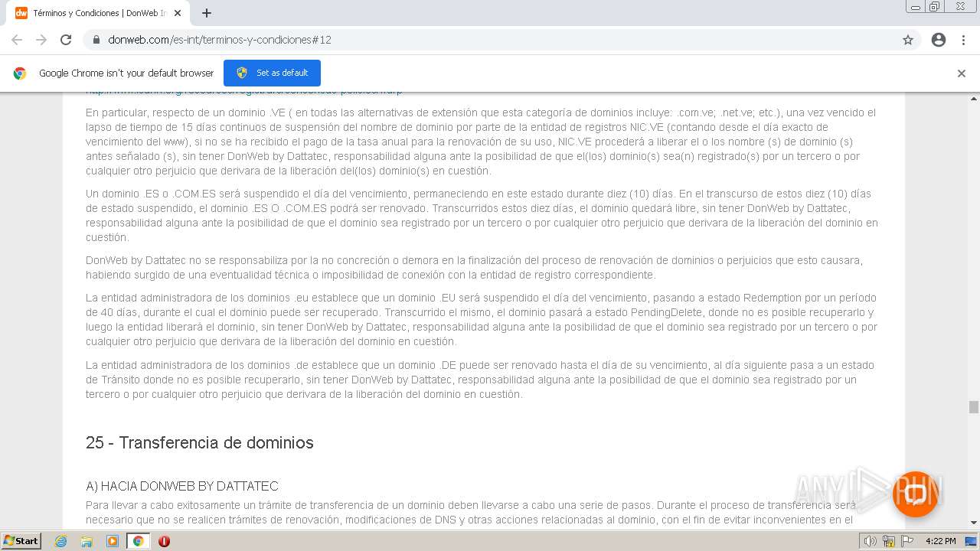The height and width of the screenshot is (551, 980).
Task: Click the 'A) HACIA DONWEB BY DATTATEC' subheading
Action: [182, 487]
